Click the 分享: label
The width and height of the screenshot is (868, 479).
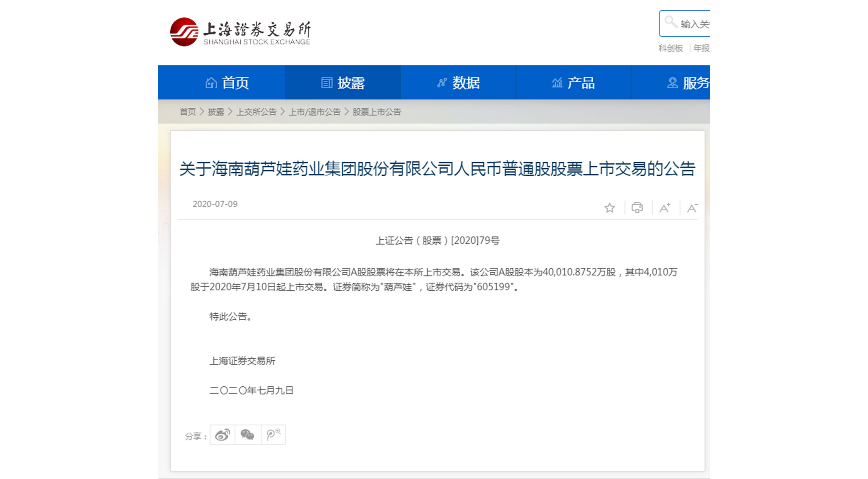[x=196, y=436]
